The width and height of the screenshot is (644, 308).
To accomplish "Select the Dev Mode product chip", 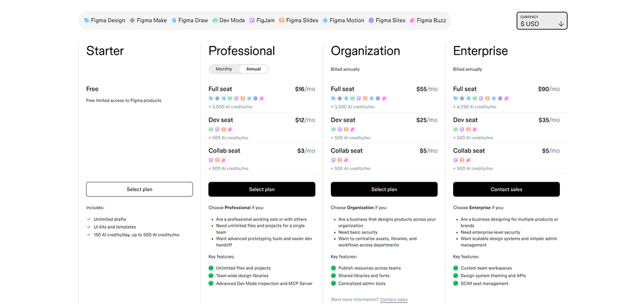I will coord(229,20).
